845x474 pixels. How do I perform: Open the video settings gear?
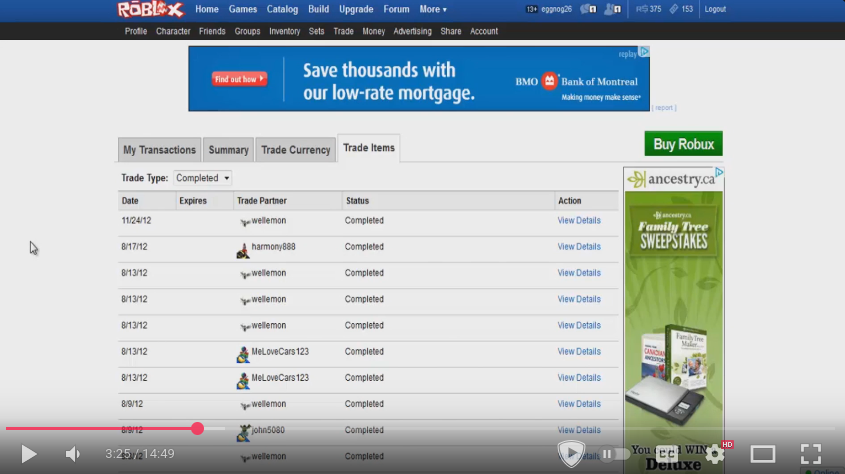click(715, 454)
